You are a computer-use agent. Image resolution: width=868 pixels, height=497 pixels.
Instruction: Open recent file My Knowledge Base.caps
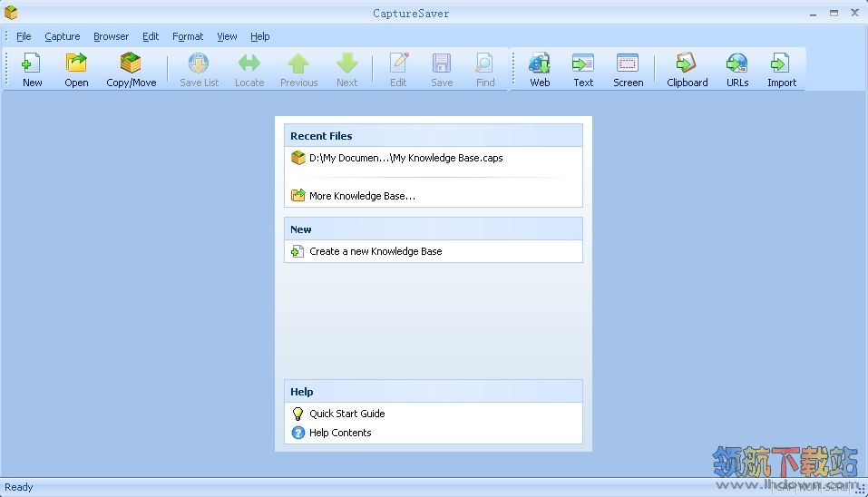405,159
